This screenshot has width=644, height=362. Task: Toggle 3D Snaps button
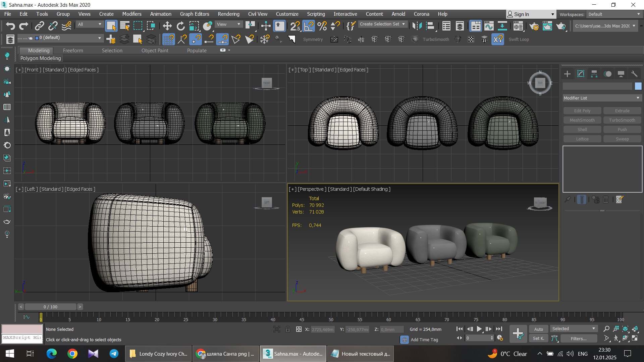[x=295, y=26]
